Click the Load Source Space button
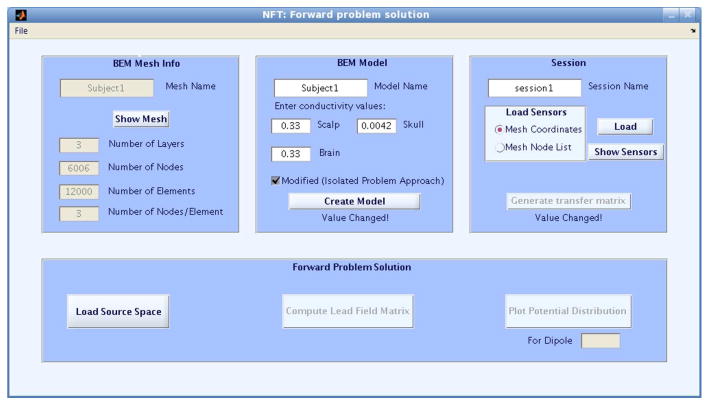Image resolution: width=710 pixels, height=406 pixels. 118,311
